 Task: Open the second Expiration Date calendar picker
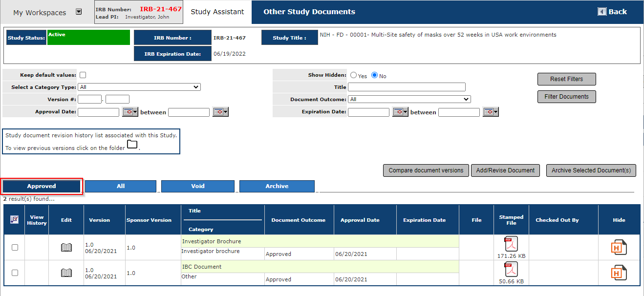tap(491, 112)
